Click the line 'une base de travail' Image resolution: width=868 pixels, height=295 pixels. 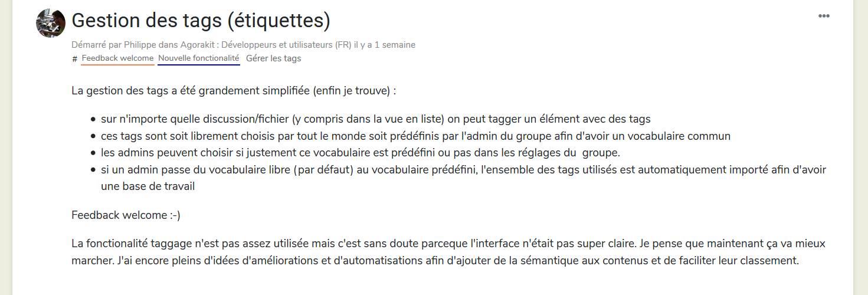pos(148,186)
